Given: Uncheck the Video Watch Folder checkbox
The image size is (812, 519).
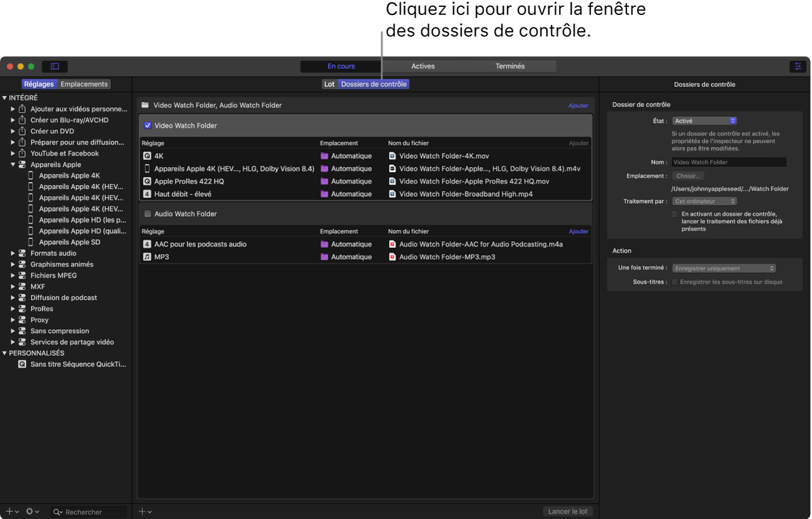Looking at the screenshot, I should point(148,125).
